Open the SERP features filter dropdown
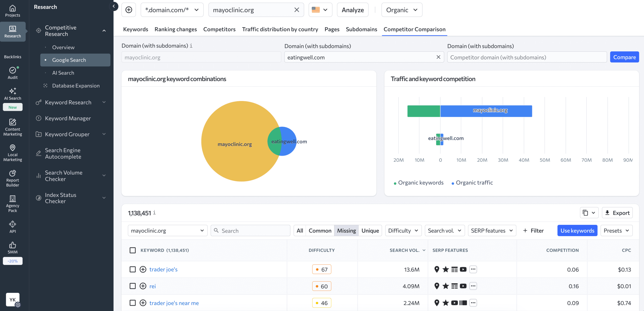This screenshot has height=311, width=644. pos(492,230)
